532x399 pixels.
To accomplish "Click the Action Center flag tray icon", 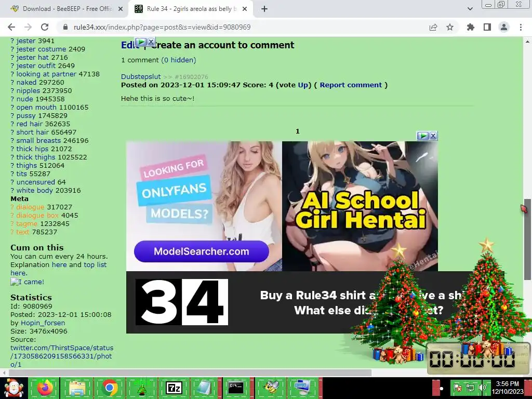I will tap(457, 388).
